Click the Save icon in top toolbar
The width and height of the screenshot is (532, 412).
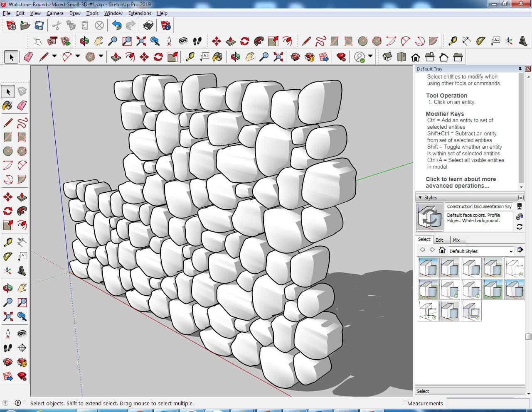pos(39,26)
